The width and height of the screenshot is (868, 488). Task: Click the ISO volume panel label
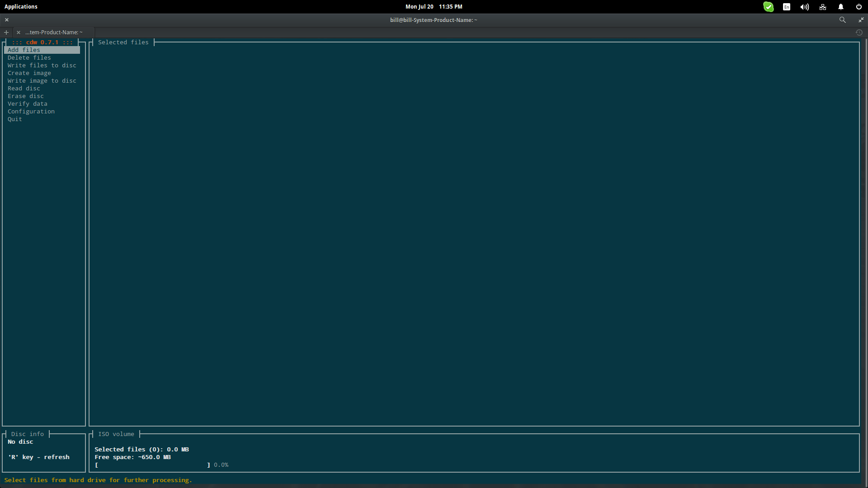[x=116, y=434]
